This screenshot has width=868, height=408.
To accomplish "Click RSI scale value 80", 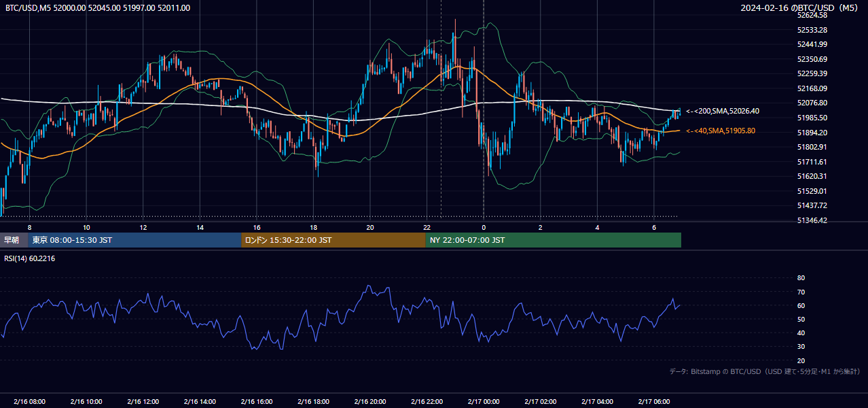I will (x=801, y=278).
